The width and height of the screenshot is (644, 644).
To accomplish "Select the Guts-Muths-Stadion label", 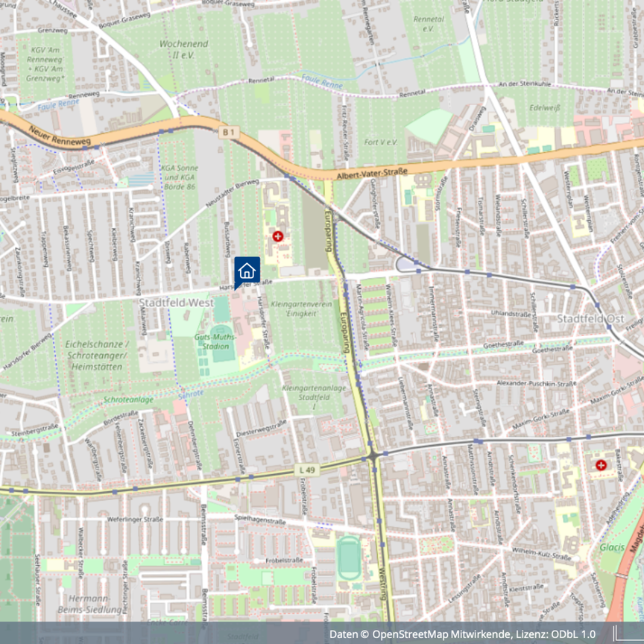I will click(x=215, y=341).
